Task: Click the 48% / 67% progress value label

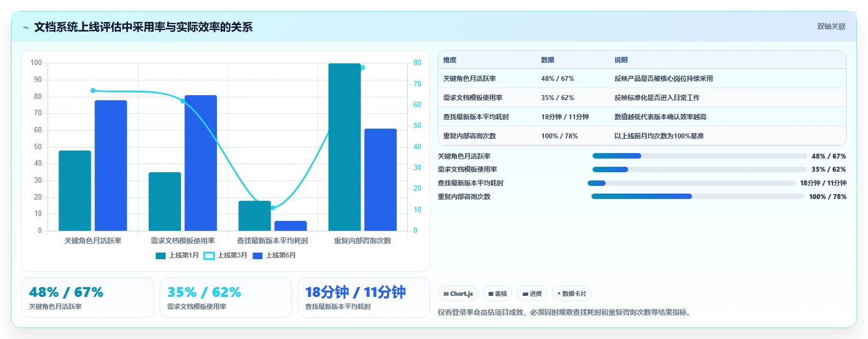Action: coord(829,156)
